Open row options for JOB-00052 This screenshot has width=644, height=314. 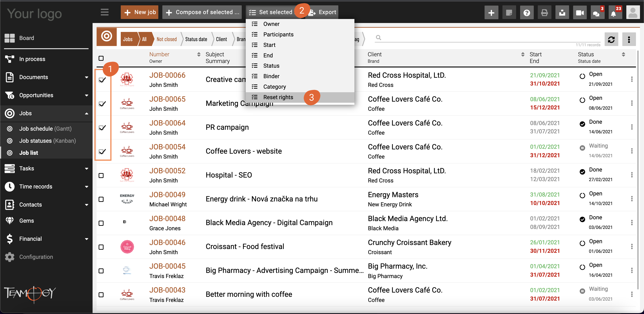pos(631,175)
